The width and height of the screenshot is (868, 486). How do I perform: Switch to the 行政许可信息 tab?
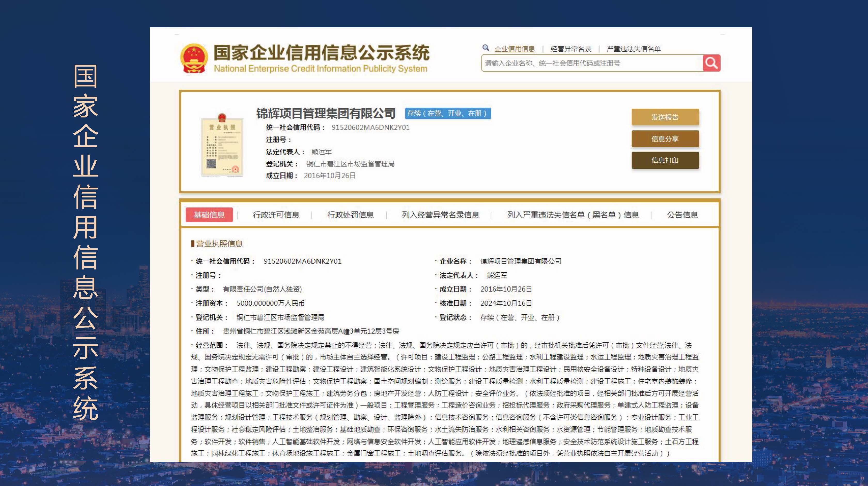276,215
